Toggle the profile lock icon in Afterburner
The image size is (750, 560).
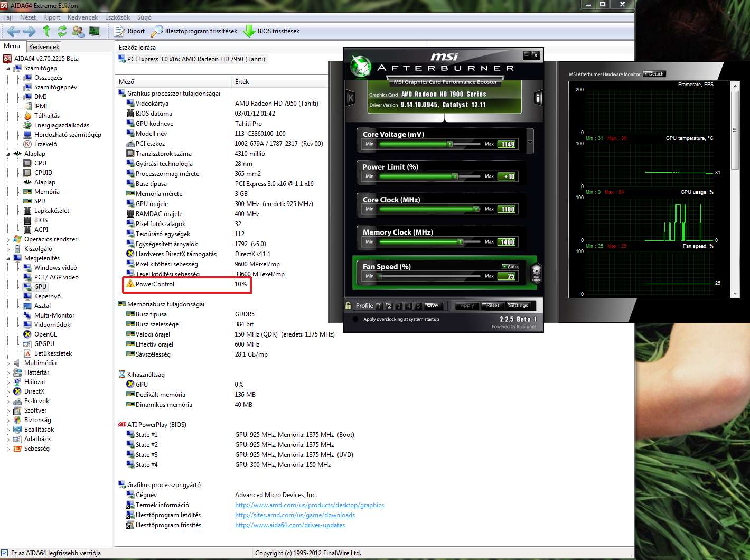348,305
